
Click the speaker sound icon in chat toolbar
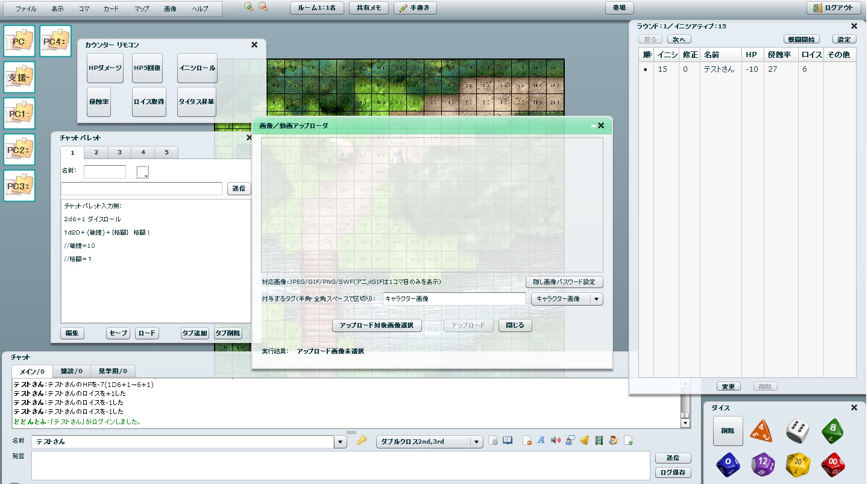coord(555,441)
